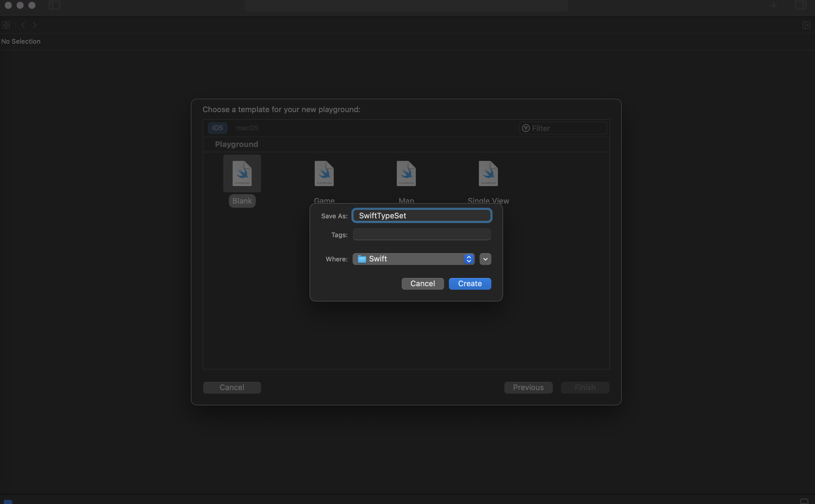
Task: Click the grid related-items icon
Action: point(6,25)
